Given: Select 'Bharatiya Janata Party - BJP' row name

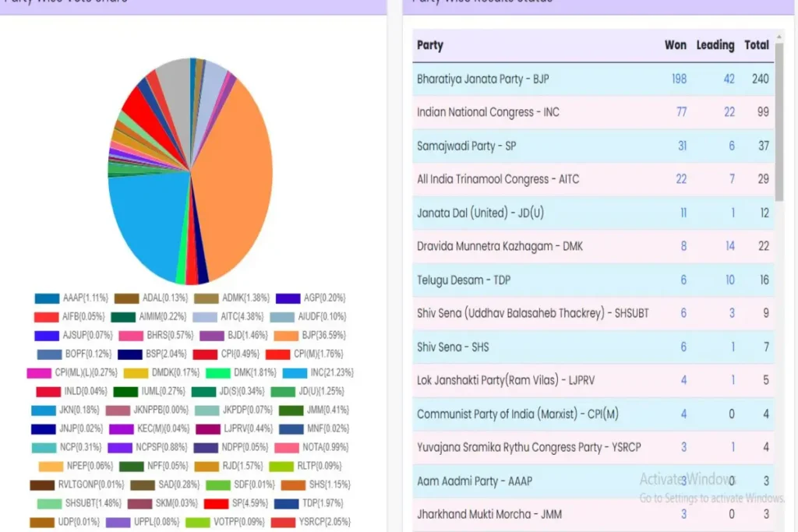Looking at the screenshot, I should tap(482, 79).
